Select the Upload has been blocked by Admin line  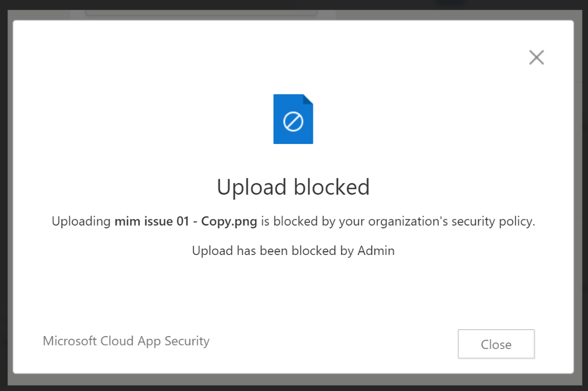[x=293, y=250]
